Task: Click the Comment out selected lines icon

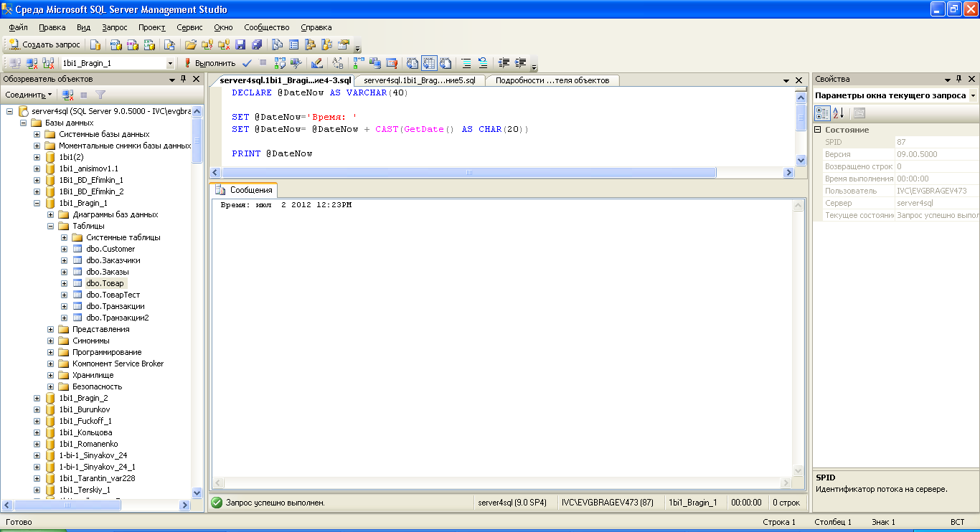Action: [466, 63]
